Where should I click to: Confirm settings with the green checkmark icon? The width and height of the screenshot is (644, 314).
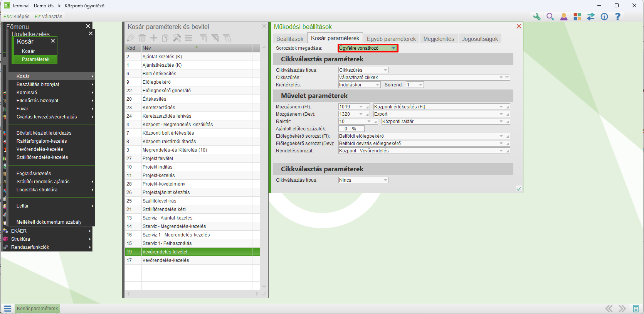pos(519,189)
